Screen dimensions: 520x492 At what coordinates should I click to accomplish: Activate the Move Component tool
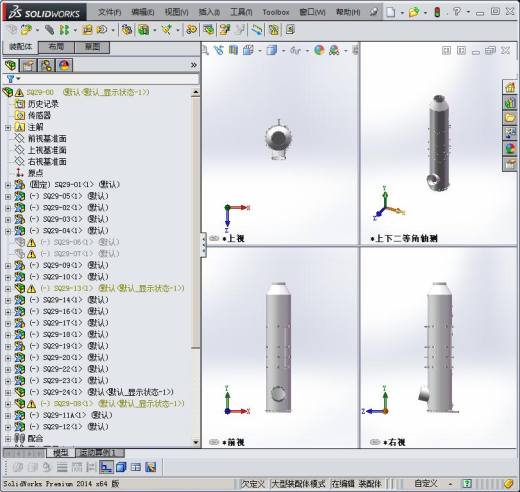click(x=102, y=30)
